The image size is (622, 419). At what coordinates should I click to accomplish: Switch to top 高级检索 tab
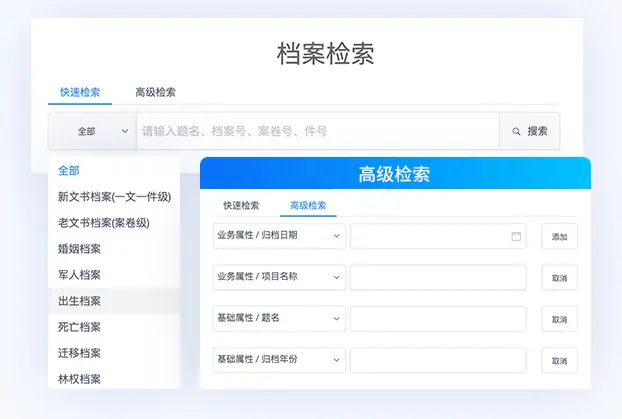pyautogui.click(x=155, y=92)
